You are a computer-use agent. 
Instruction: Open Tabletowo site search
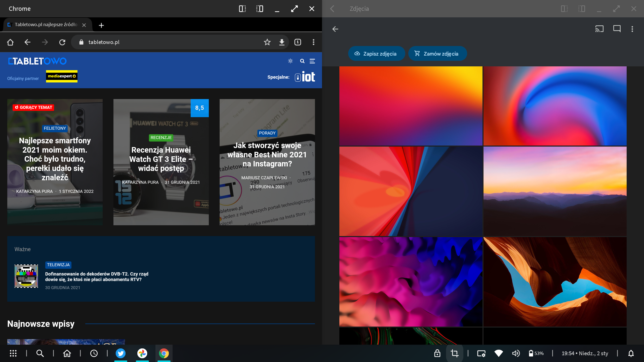pos(302,61)
